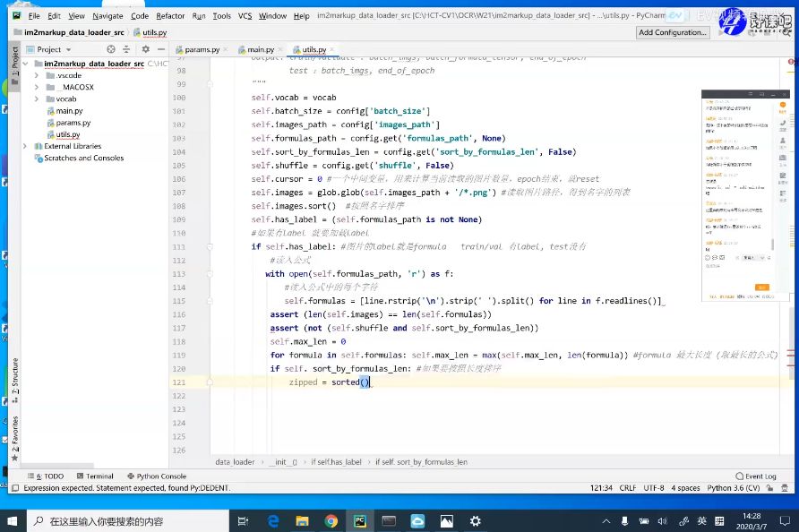Open the Event Log
This screenshot has height=532, width=799.
(756, 476)
